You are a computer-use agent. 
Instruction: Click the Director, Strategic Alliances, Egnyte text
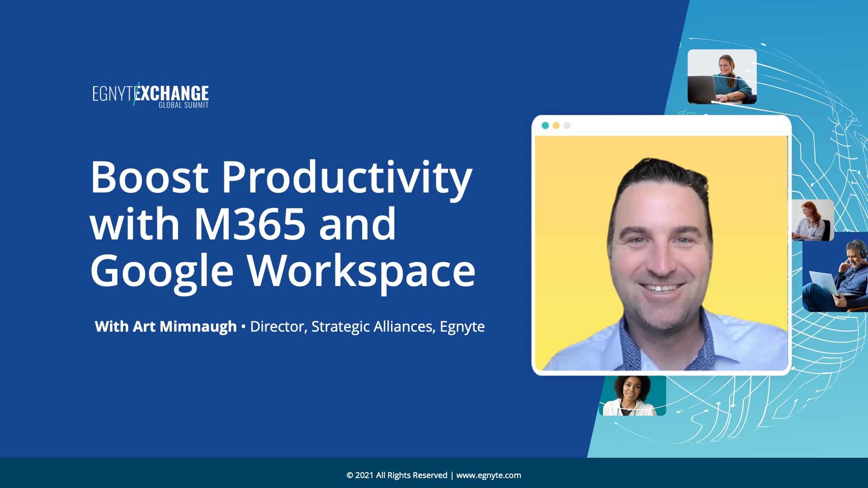pyautogui.click(x=367, y=326)
